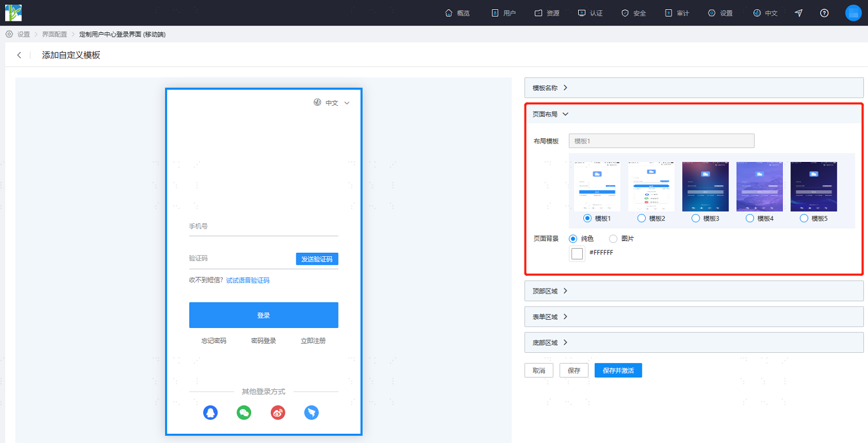Expand the 底部区域 section
This screenshot has height=443, width=868.
coord(694,342)
